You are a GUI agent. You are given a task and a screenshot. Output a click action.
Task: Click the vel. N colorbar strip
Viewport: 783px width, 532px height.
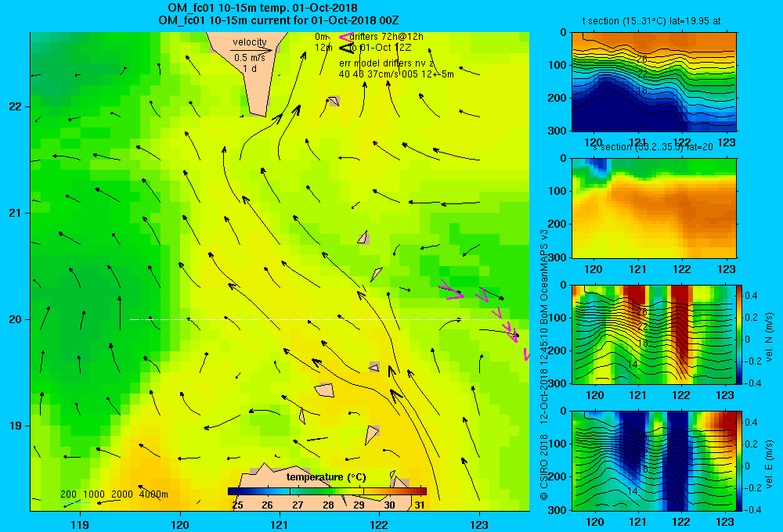coord(740,334)
